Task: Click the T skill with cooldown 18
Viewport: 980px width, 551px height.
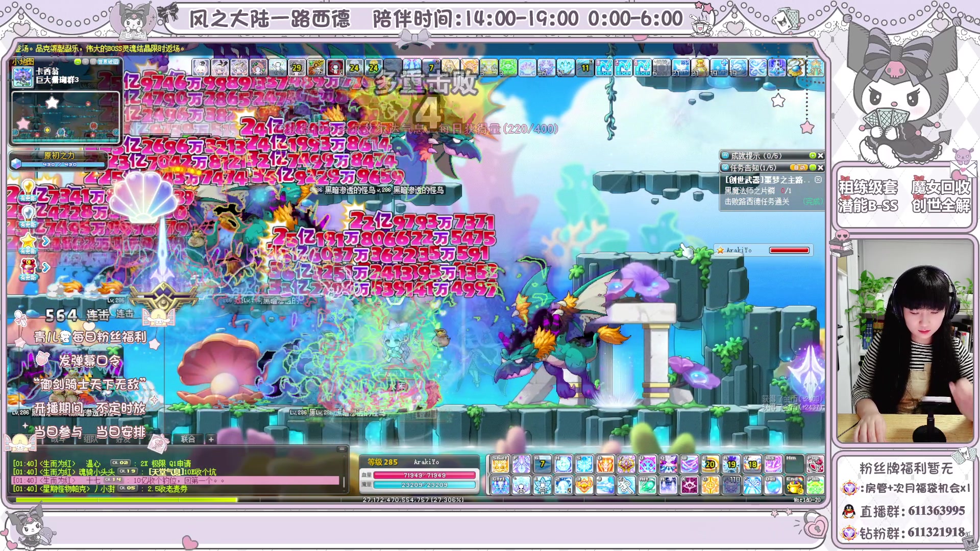Action: pyautogui.click(x=751, y=464)
